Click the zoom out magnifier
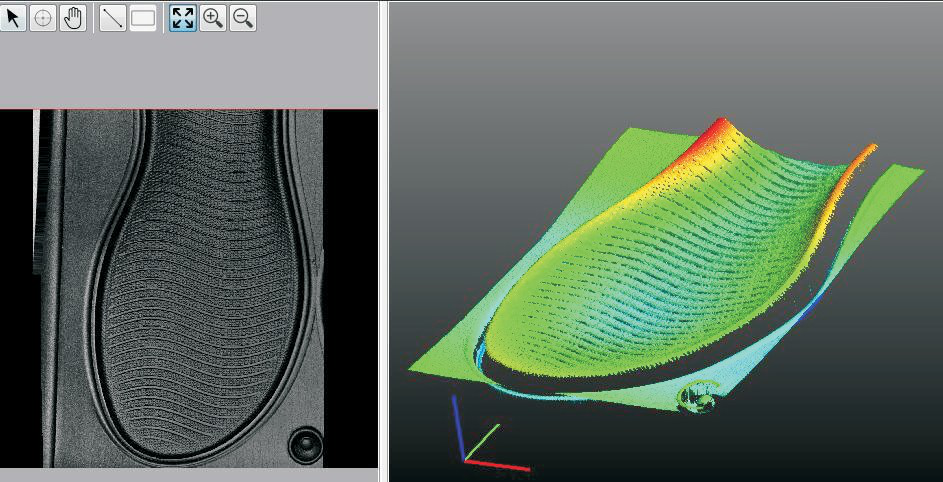The image size is (943, 482). [243, 18]
